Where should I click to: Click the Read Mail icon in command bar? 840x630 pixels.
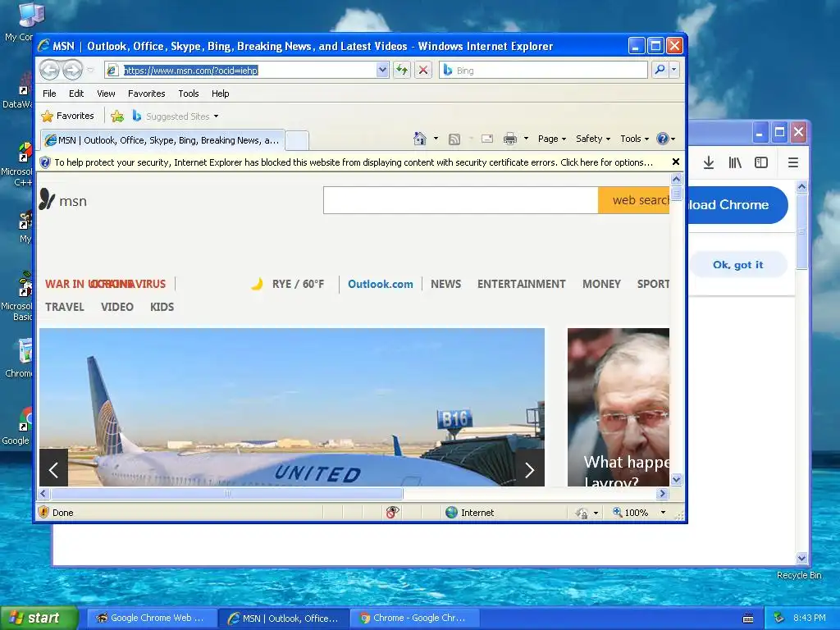point(487,139)
